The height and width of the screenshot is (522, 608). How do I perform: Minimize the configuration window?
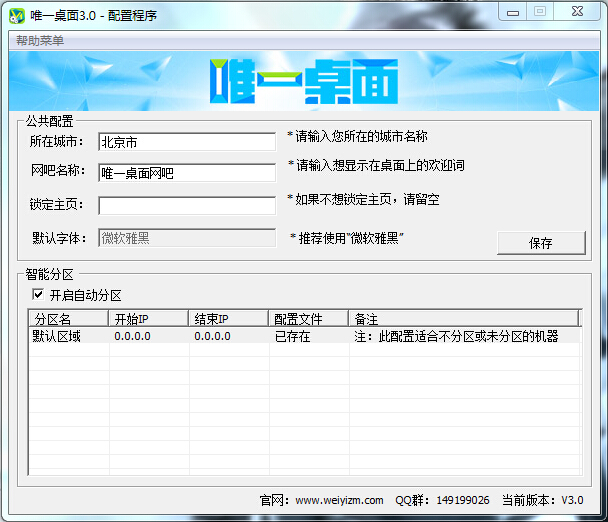tap(515, 12)
